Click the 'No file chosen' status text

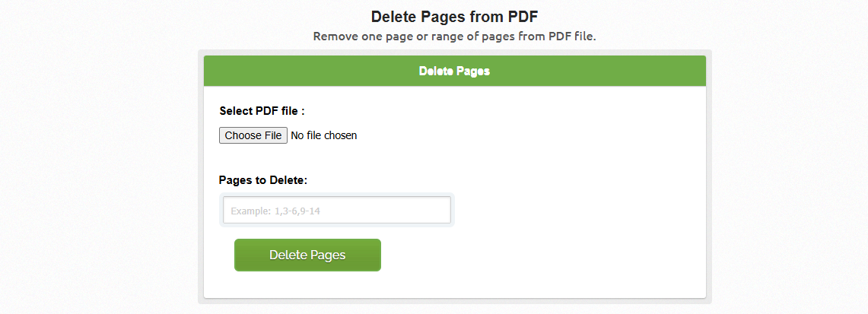click(324, 135)
